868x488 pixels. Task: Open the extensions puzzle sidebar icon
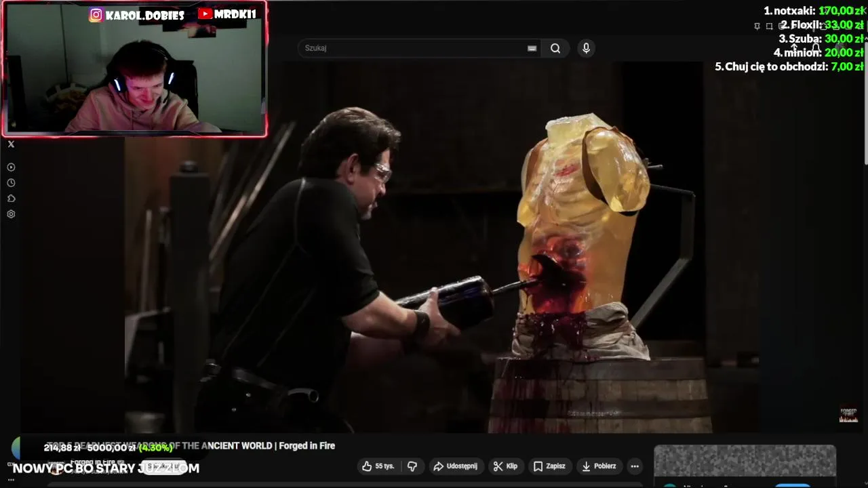11,199
